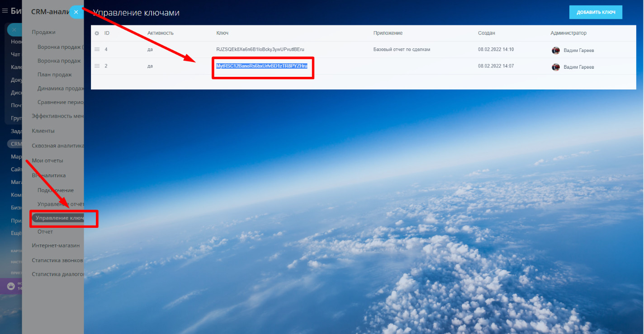Open the Продажи section

point(43,32)
